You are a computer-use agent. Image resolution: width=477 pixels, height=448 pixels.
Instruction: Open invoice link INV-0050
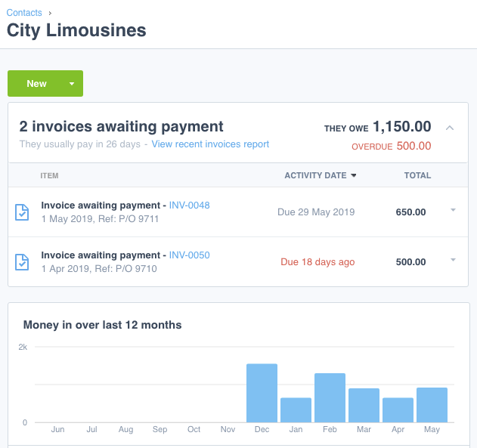(189, 255)
